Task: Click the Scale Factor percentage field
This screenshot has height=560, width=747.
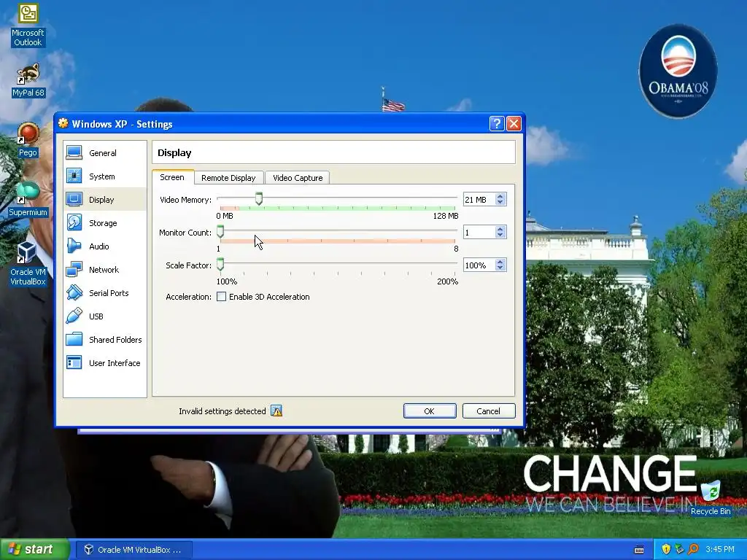Action: click(479, 265)
